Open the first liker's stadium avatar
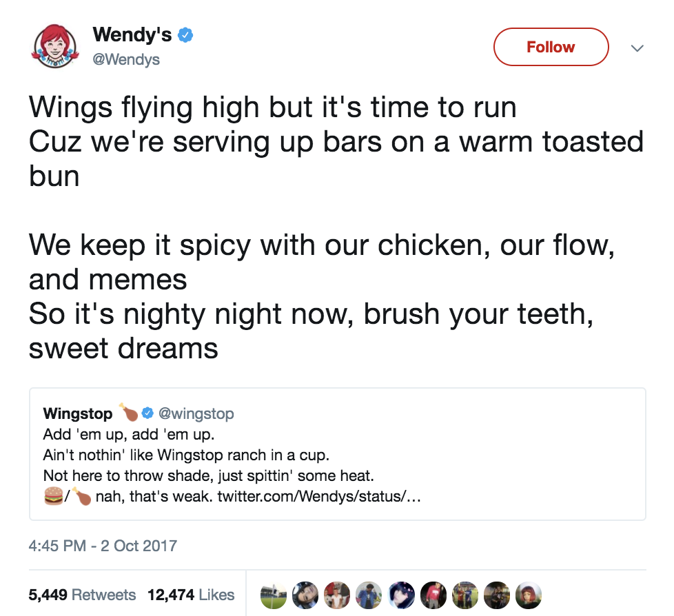This screenshot has width=674, height=616. pos(274,595)
